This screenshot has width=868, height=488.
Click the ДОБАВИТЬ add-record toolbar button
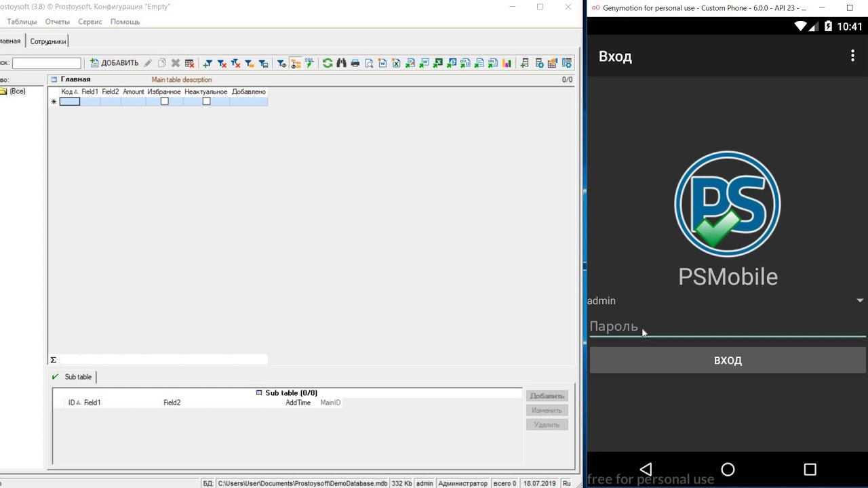point(114,63)
